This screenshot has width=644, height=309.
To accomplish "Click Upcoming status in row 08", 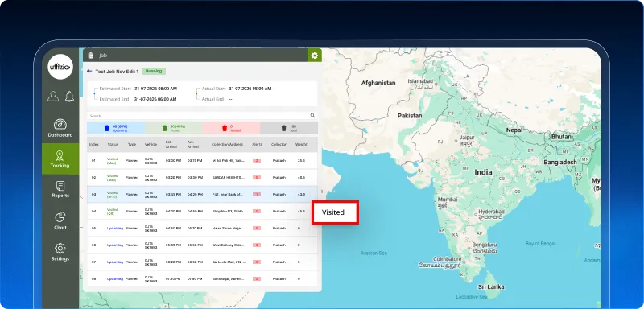I will coord(115,278).
